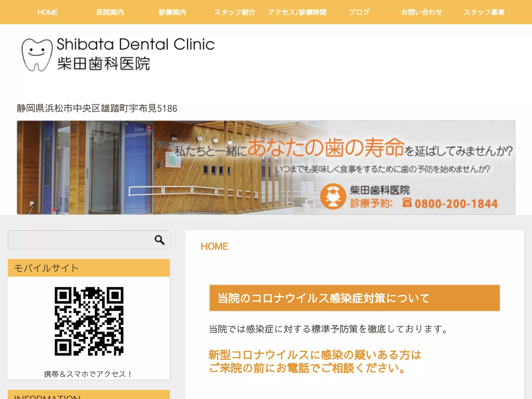The image size is (532, 399).
Task: Select スタッフ紹介 from the navigation bar
Action: tap(235, 12)
